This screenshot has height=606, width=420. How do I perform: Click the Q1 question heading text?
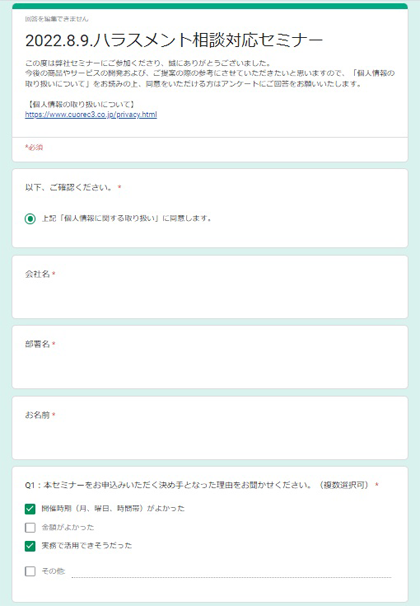tap(197, 485)
